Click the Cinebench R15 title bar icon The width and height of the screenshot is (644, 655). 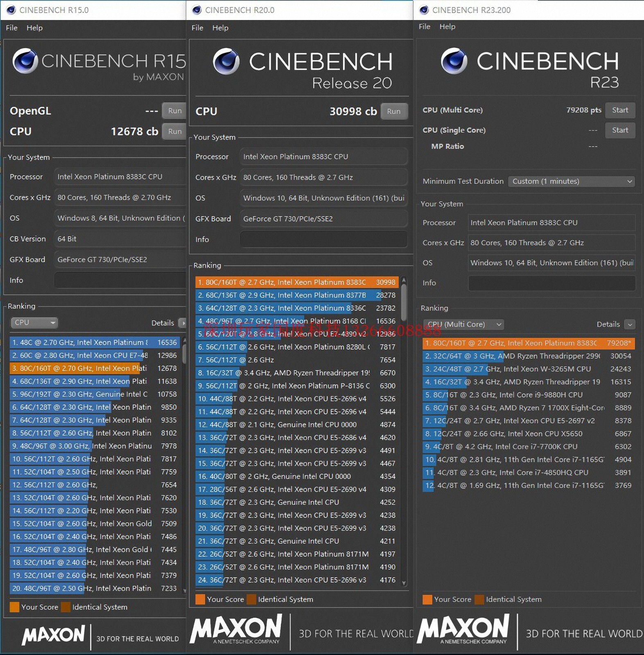(11, 10)
